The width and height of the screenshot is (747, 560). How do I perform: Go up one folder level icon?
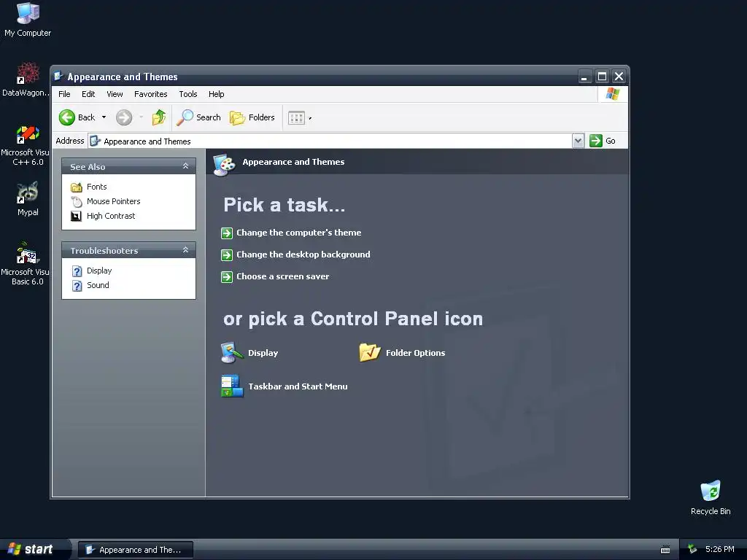point(159,117)
